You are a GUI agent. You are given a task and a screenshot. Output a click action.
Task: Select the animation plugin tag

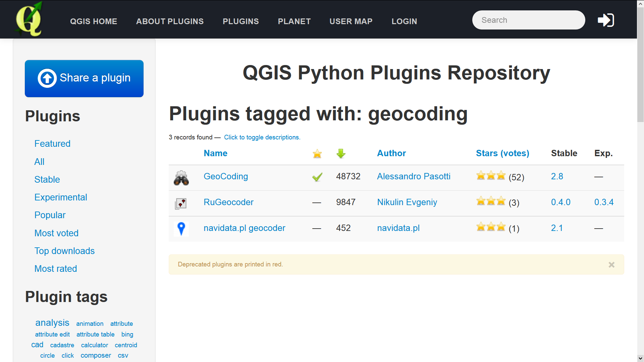[x=90, y=324]
